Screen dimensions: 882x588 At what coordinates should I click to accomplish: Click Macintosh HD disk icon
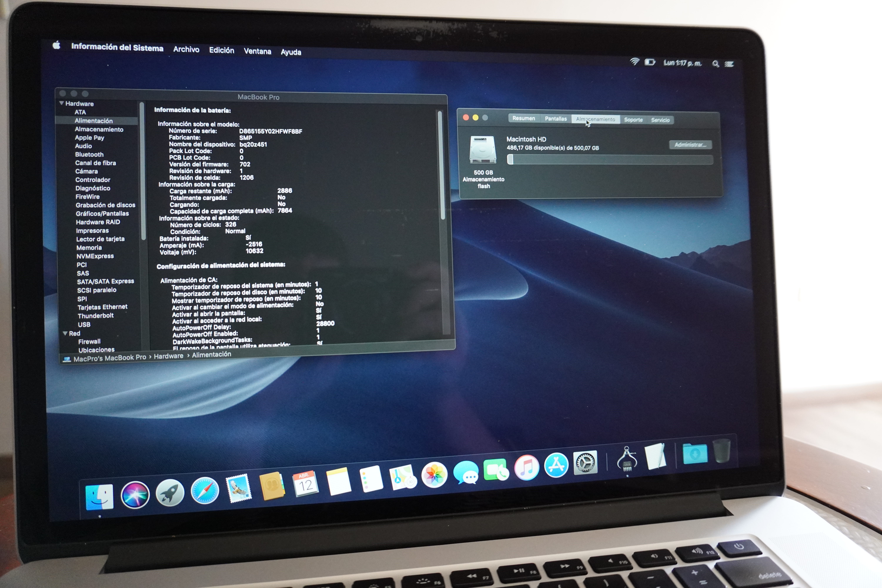coord(483,150)
